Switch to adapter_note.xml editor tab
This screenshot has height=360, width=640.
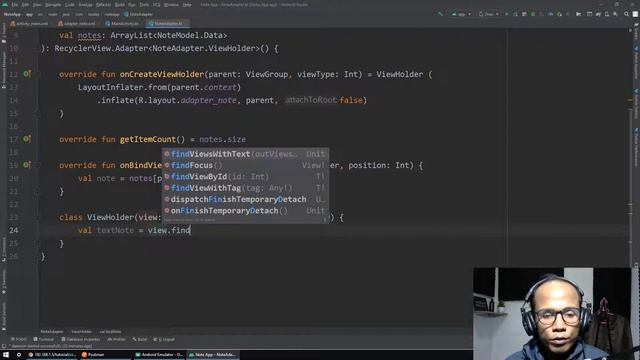pyautogui.click(x=77, y=24)
